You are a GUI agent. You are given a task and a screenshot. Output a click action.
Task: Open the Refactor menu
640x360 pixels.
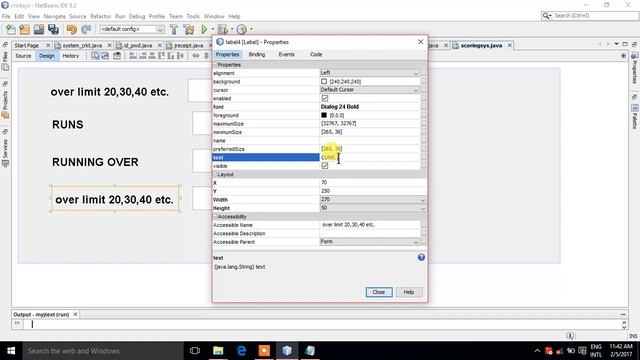tap(100, 16)
